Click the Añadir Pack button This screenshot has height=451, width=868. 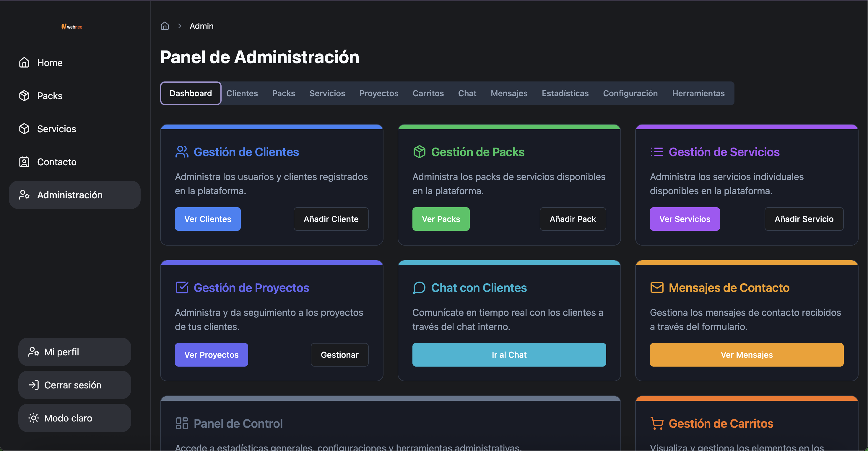click(573, 219)
